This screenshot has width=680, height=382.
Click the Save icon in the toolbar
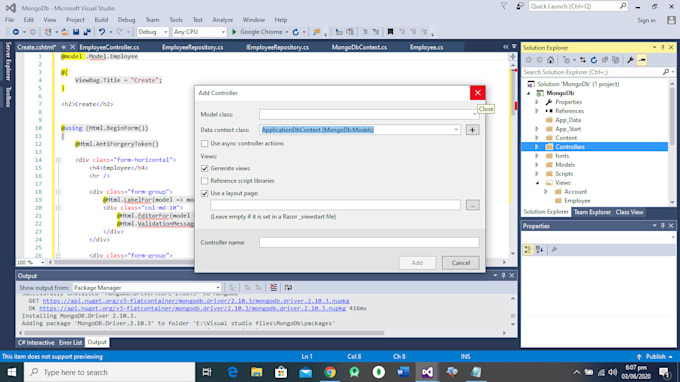coord(76,32)
